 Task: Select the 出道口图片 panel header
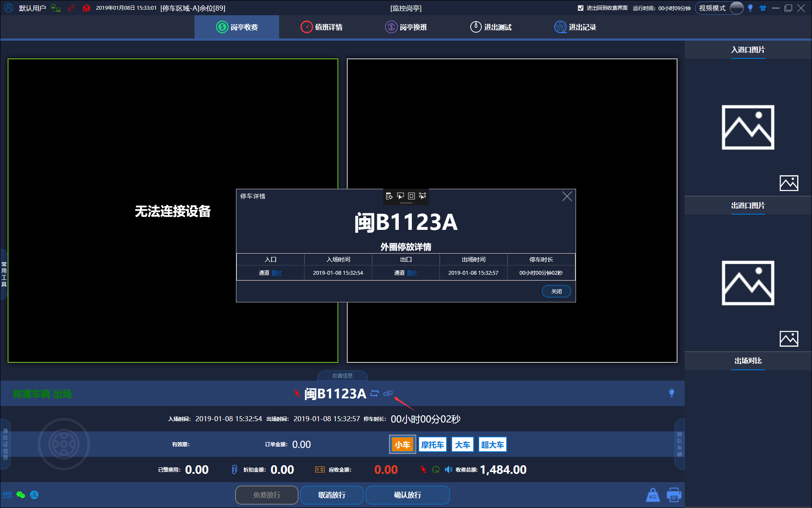coord(748,206)
